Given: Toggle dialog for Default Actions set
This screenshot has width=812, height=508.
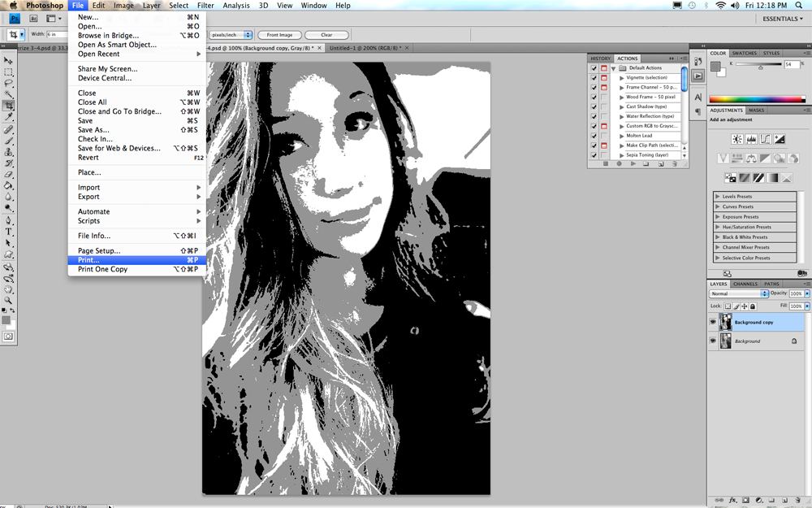Looking at the screenshot, I should tap(604, 68).
